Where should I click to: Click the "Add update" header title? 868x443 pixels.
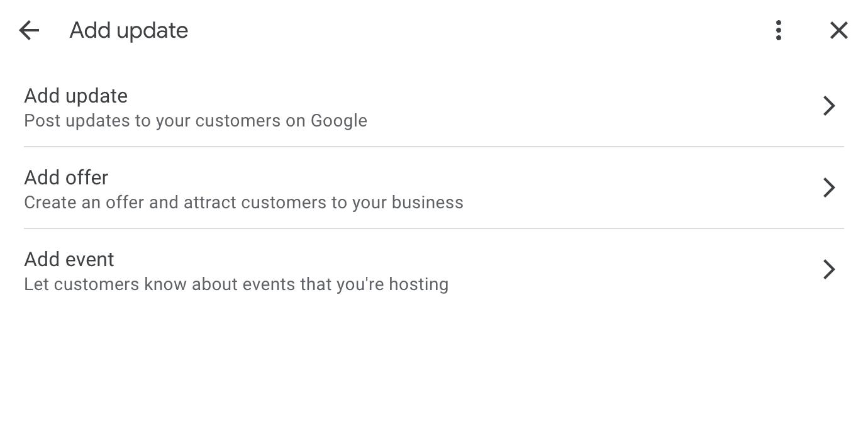point(128,30)
